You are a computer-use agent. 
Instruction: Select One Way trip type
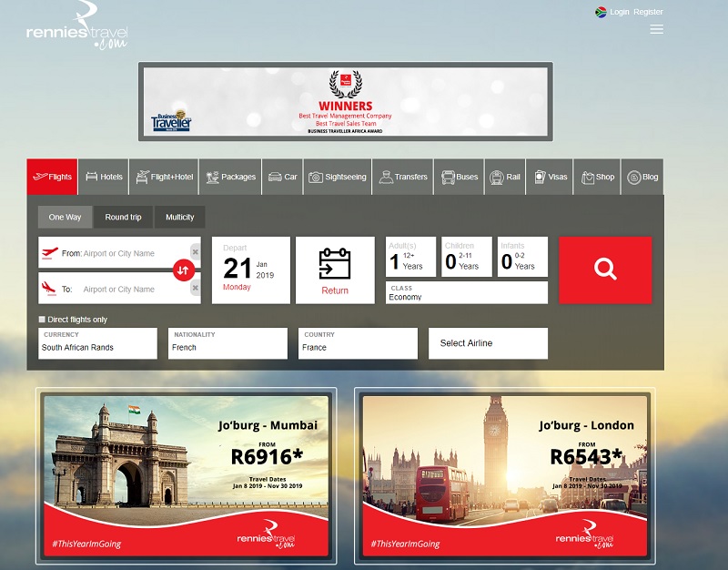point(65,217)
